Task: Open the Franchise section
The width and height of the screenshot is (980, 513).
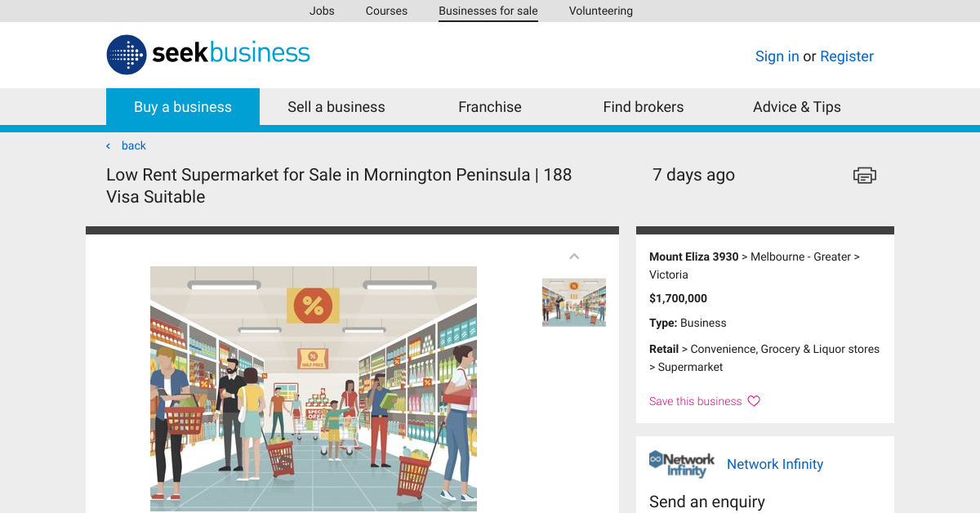Action: tap(489, 106)
